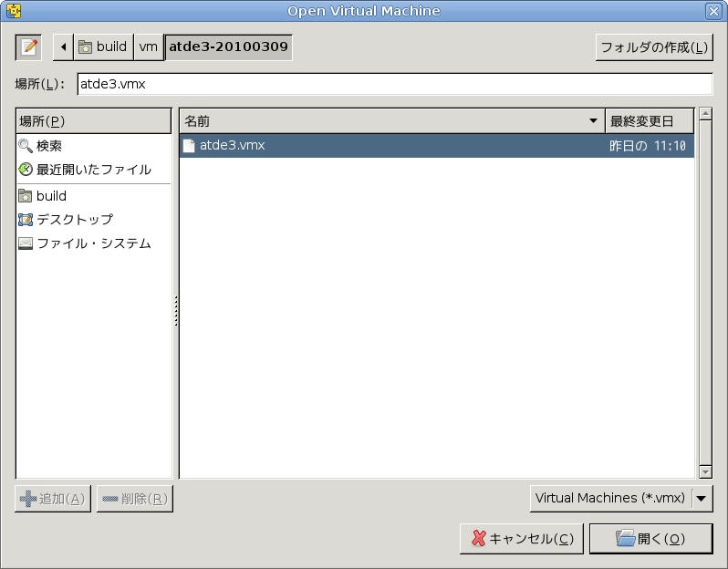Click the build home folder icon in sidebar

click(26, 196)
